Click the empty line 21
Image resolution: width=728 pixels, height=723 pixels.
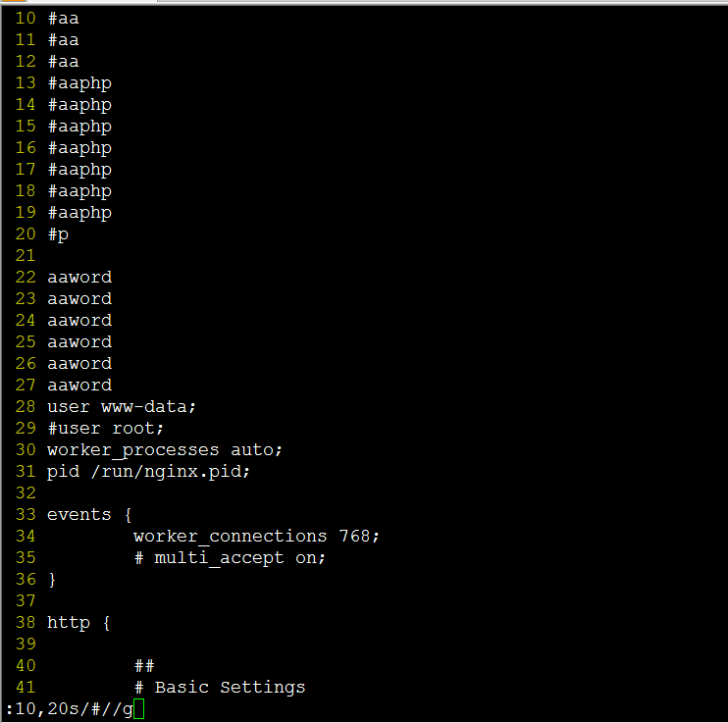coord(364,255)
